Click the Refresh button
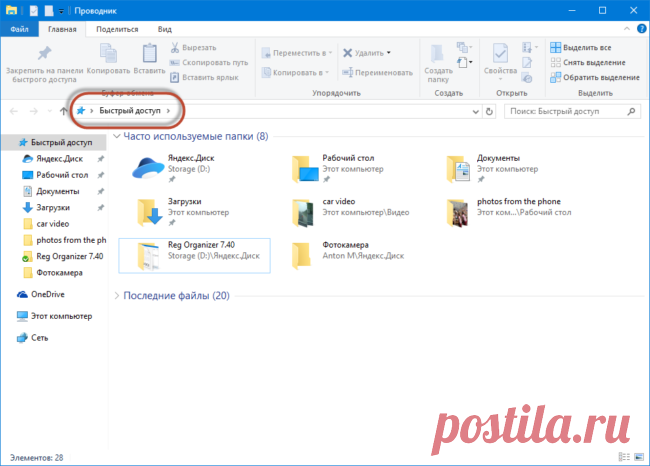The width and height of the screenshot is (650, 466). (x=489, y=112)
